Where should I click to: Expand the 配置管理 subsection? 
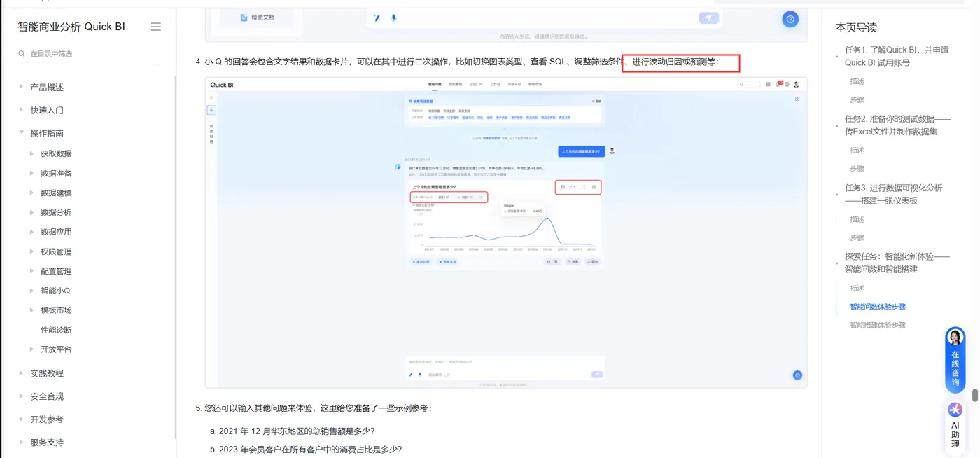(x=31, y=271)
